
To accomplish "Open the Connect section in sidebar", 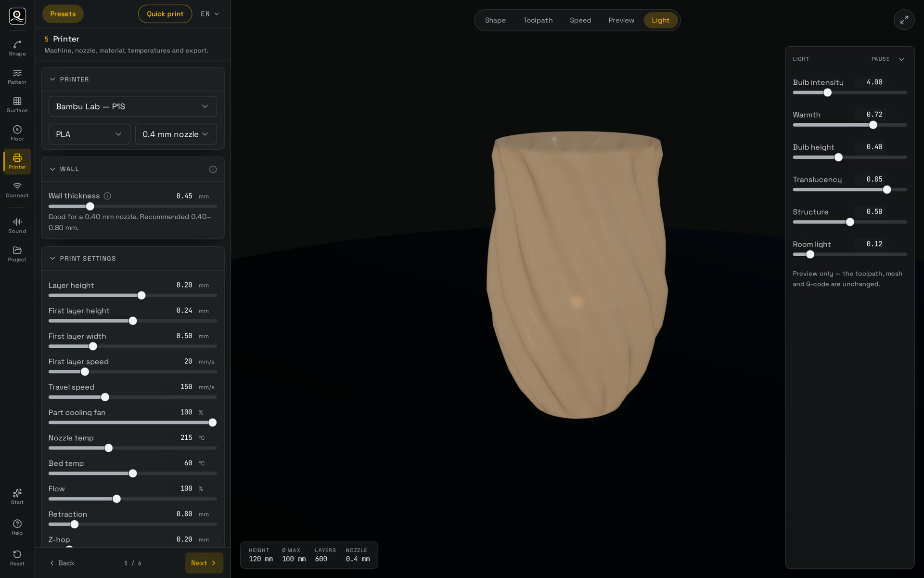I will pyautogui.click(x=17, y=190).
